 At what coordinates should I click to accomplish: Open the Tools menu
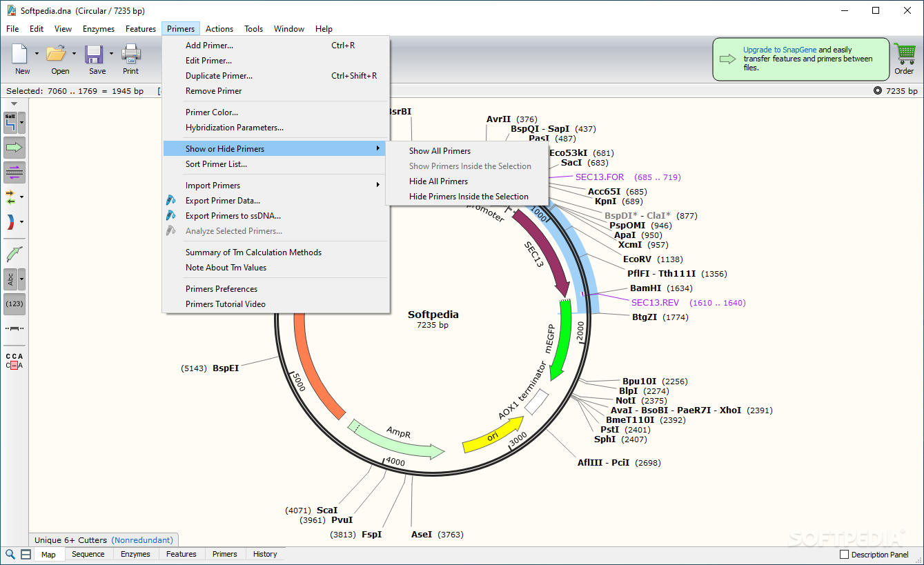(x=253, y=29)
